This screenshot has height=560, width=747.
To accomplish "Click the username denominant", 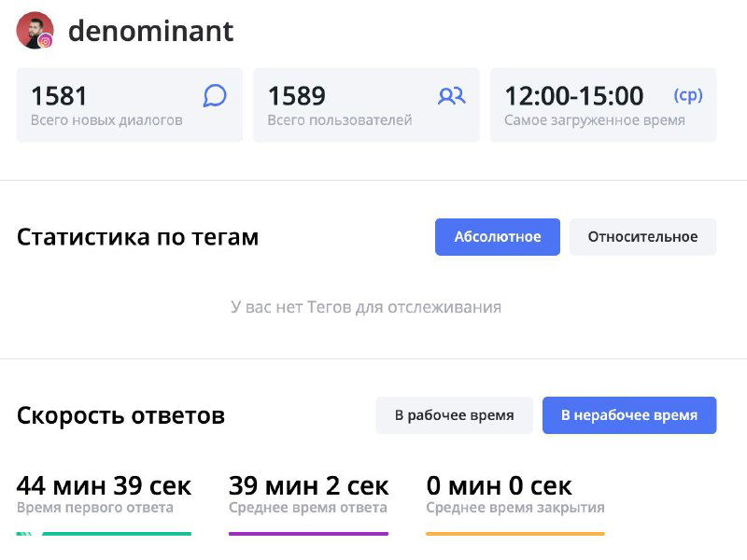I will click(x=152, y=30).
